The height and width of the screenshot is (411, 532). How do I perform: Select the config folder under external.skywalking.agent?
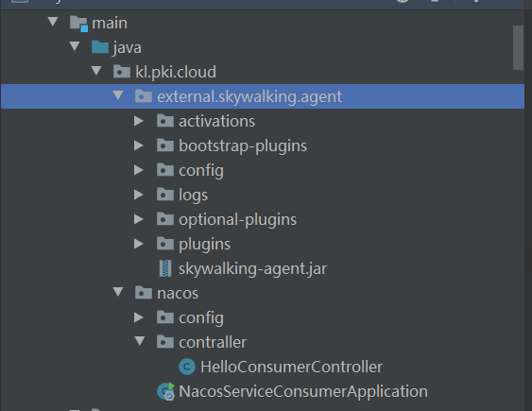tap(201, 171)
